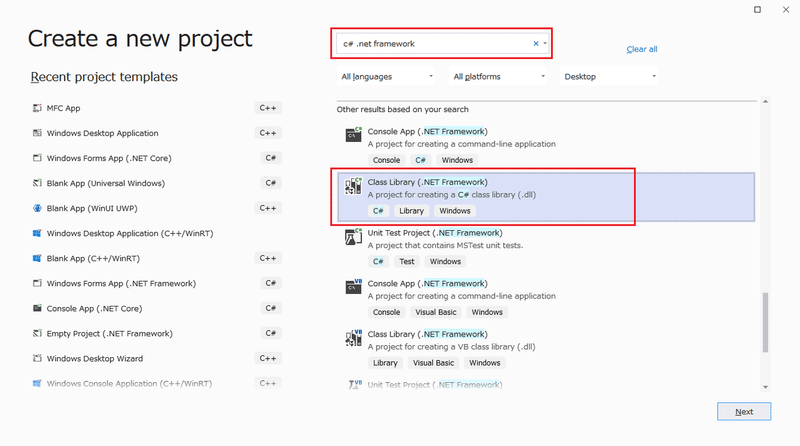Click the MFC App template icon
The width and height of the screenshot is (800, 446).
[x=37, y=108]
